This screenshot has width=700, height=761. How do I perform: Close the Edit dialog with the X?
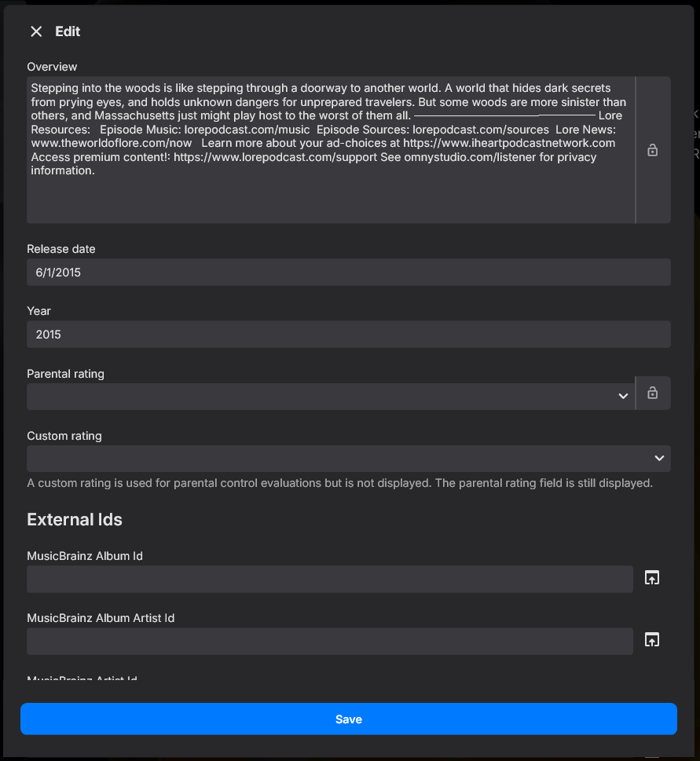[36, 31]
